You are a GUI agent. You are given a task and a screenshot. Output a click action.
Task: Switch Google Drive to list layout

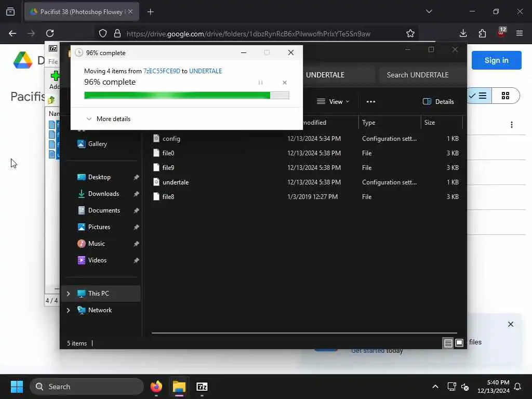[x=479, y=96]
